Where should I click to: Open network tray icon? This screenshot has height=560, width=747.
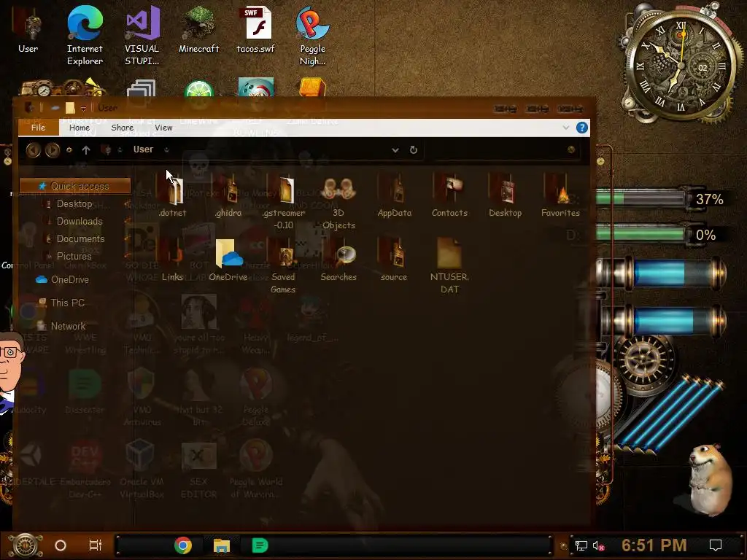coord(581,545)
